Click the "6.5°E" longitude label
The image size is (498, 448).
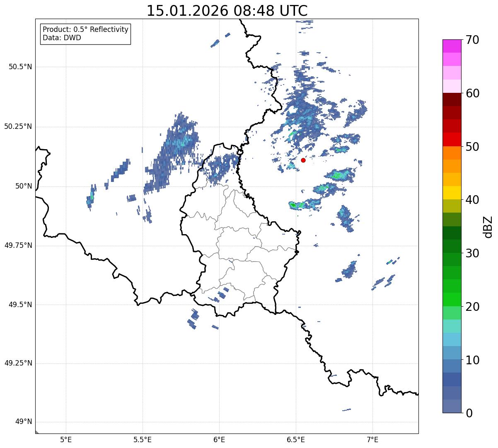[296, 439]
